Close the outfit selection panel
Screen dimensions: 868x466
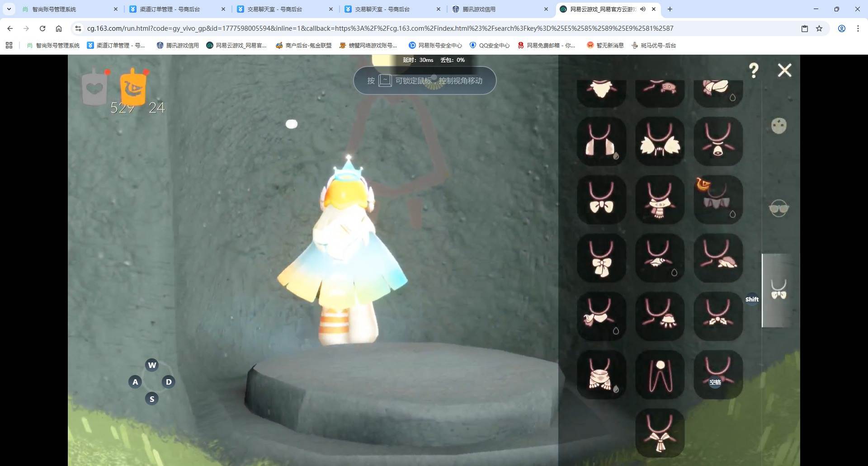pyautogui.click(x=784, y=70)
